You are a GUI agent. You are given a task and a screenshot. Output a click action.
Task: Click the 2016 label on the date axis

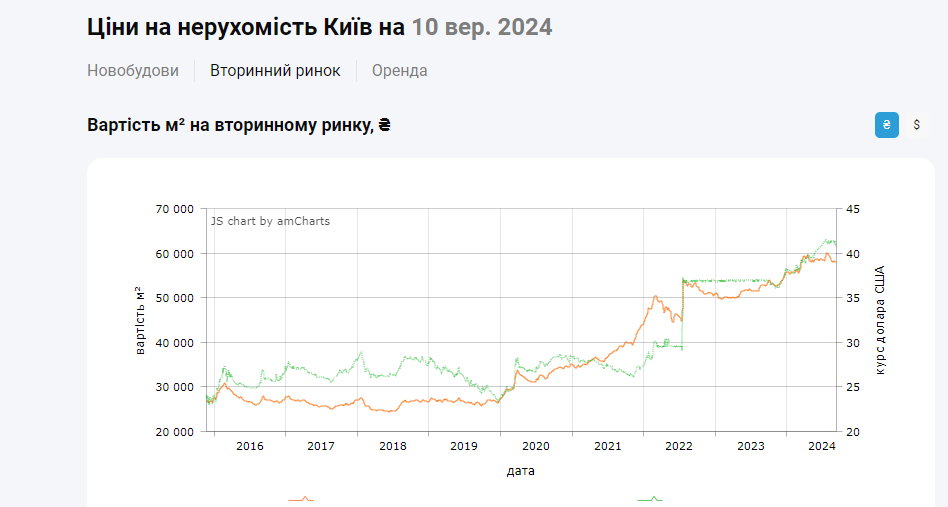[x=249, y=446]
